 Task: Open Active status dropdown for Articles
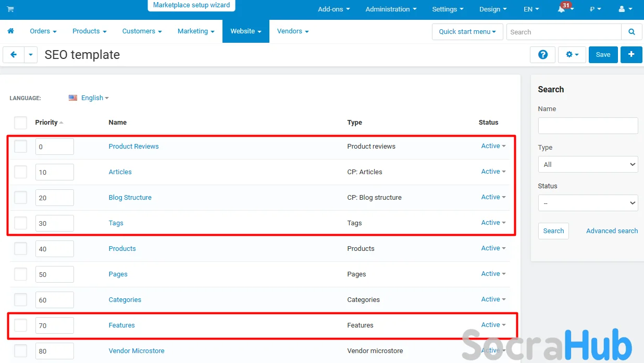tap(493, 172)
